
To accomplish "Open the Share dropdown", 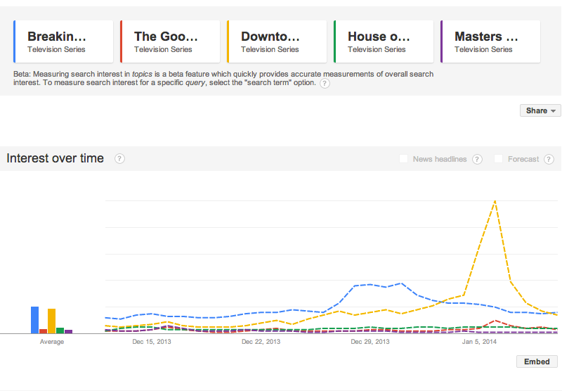I will point(540,110).
